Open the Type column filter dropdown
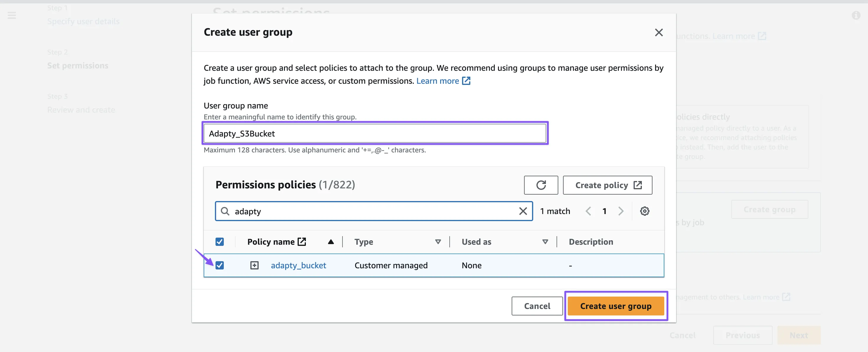The width and height of the screenshot is (868, 352). click(438, 242)
